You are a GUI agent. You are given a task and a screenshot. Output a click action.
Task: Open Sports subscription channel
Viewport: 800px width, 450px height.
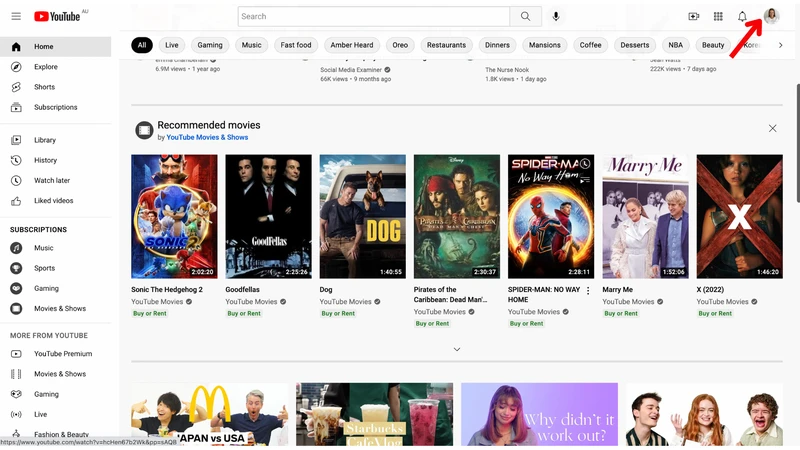coord(56,268)
